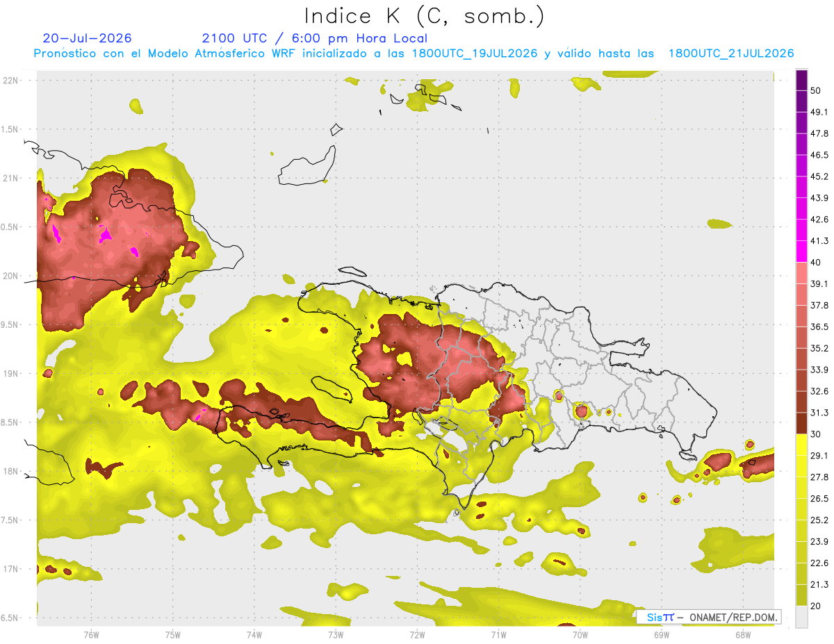Click the colorbar label "36.5"

[x=819, y=327]
